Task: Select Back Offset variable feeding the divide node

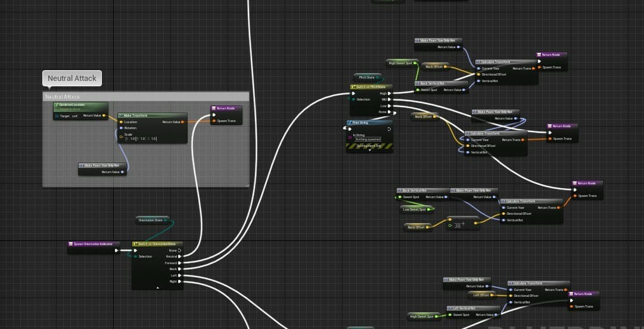Action: tap(417, 227)
